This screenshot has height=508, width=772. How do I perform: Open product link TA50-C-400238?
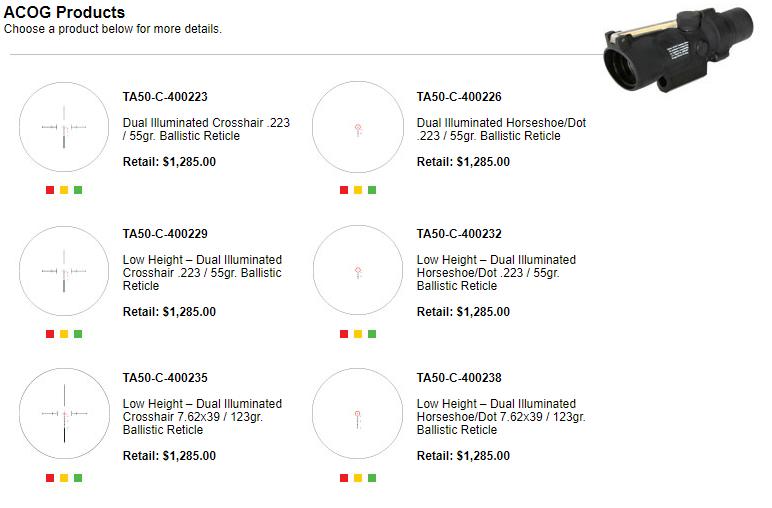tap(459, 378)
